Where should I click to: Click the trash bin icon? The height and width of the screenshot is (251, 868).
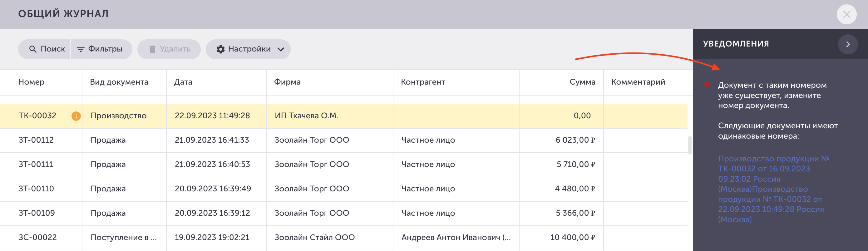(x=152, y=49)
